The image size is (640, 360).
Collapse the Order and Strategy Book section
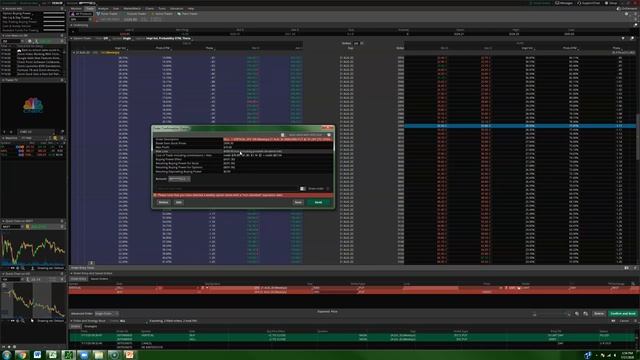coord(71,321)
